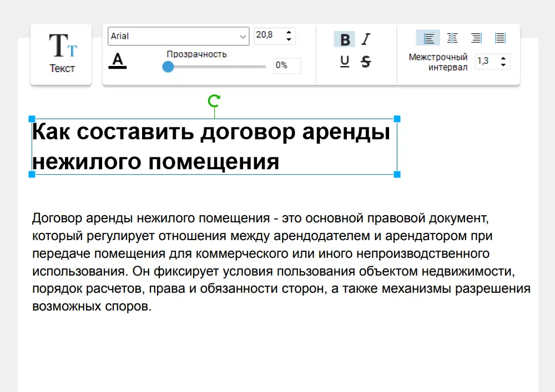The width and height of the screenshot is (555, 392).
Task: Decrease font size with the down stepper arrow
Action: click(289, 39)
